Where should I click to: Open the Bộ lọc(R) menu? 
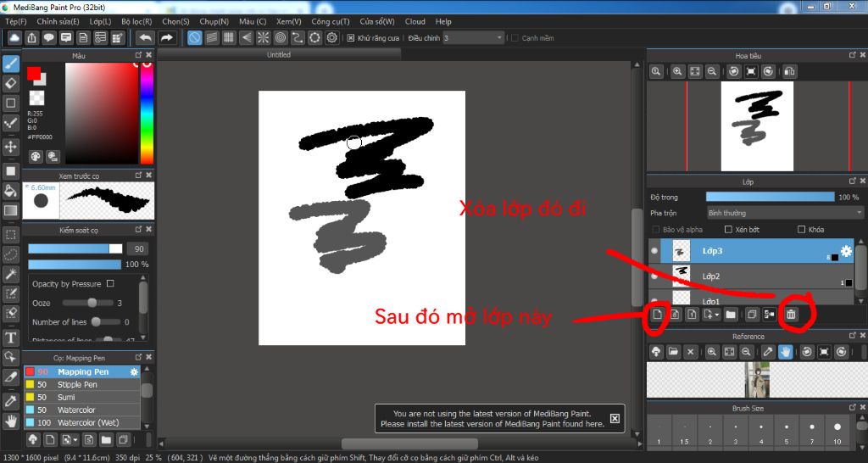coord(136,21)
